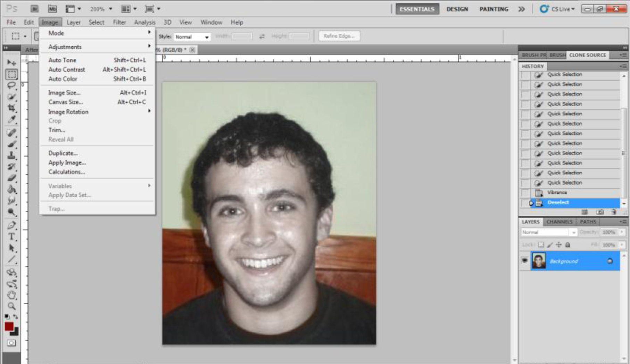Select the Horizontal Type tool
Image resolution: width=630 pixels, height=364 pixels.
(11, 237)
